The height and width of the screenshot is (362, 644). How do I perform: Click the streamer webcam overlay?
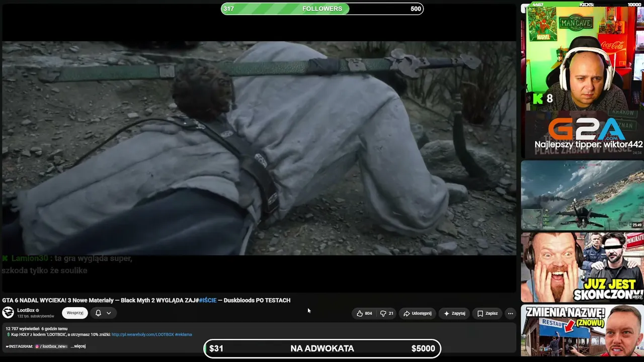point(585,58)
